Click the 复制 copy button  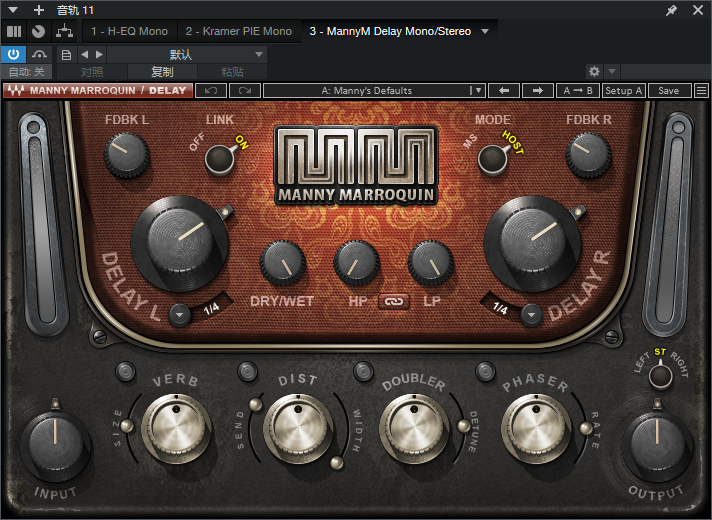(x=163, y=72)
